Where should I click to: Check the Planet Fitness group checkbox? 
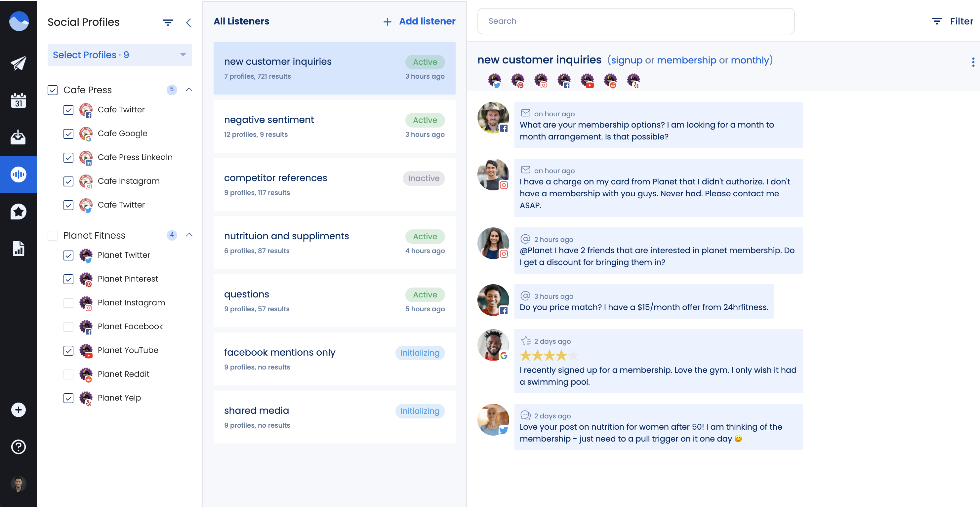(53, 235)
